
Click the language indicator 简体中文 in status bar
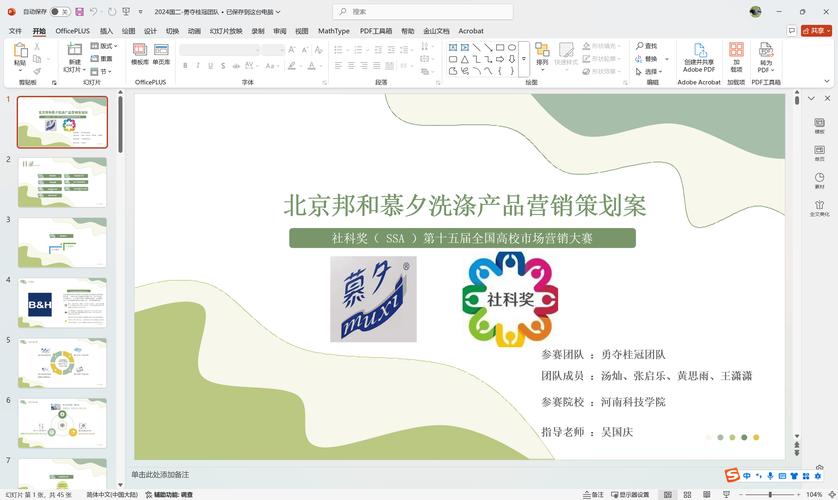pos(112,495)
